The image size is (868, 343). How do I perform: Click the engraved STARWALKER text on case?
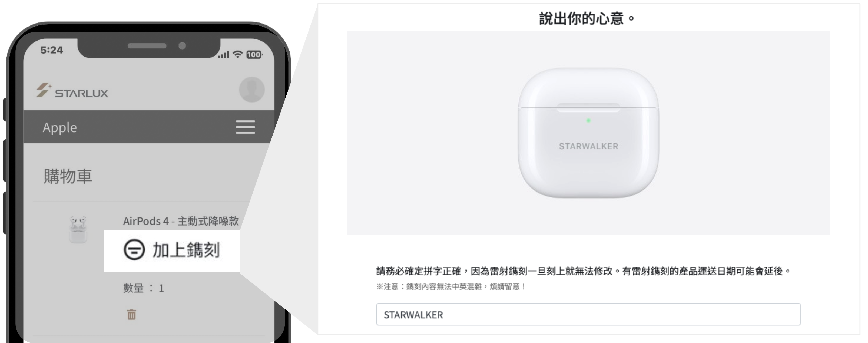click(x=589, y=146)
